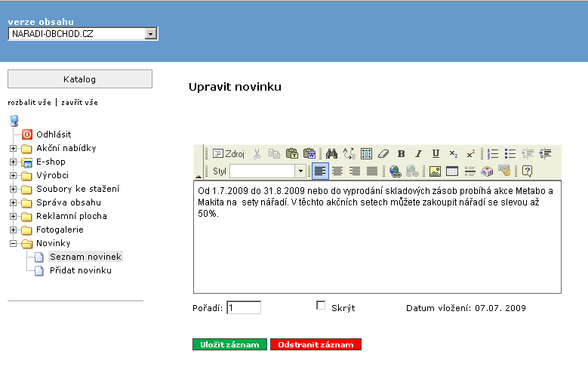
Task: Switch editor to Zdroj source view
Action: (229, 153)
